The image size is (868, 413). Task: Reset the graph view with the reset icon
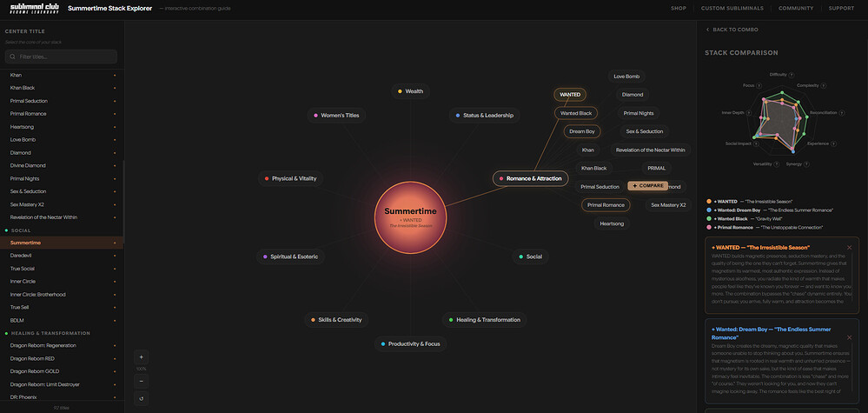tap(142, 399)
